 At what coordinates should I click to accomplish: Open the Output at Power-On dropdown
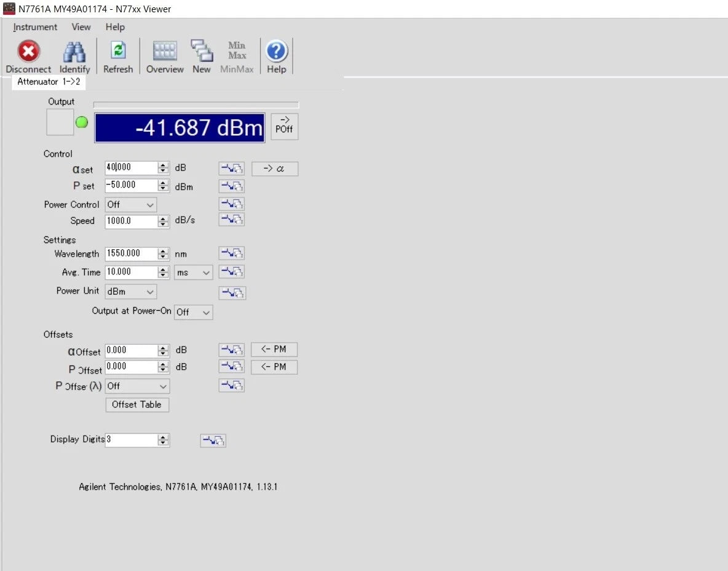click(x=193, y=312)
